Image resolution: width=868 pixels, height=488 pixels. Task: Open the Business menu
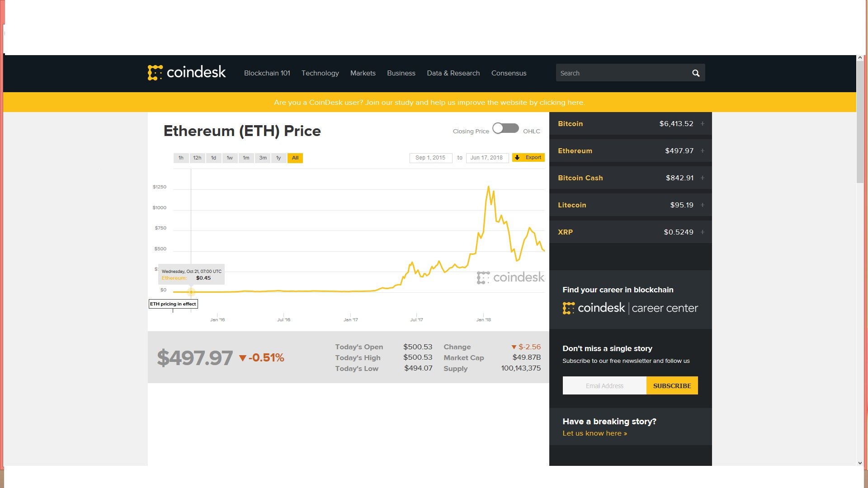tap(401, 73)
